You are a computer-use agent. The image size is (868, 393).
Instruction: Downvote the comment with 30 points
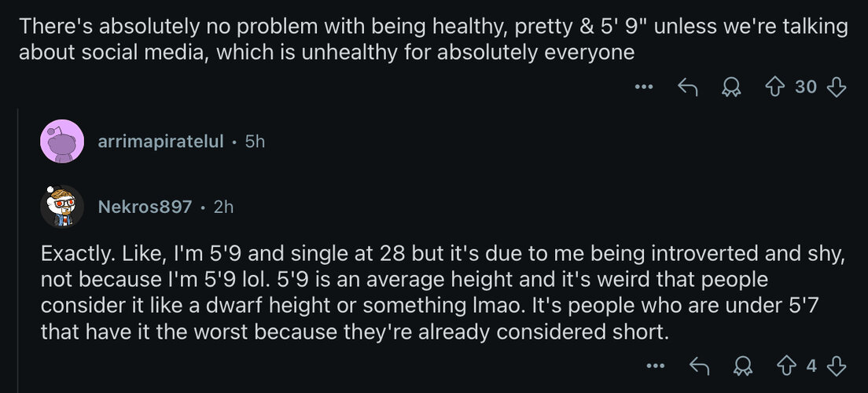836,87
